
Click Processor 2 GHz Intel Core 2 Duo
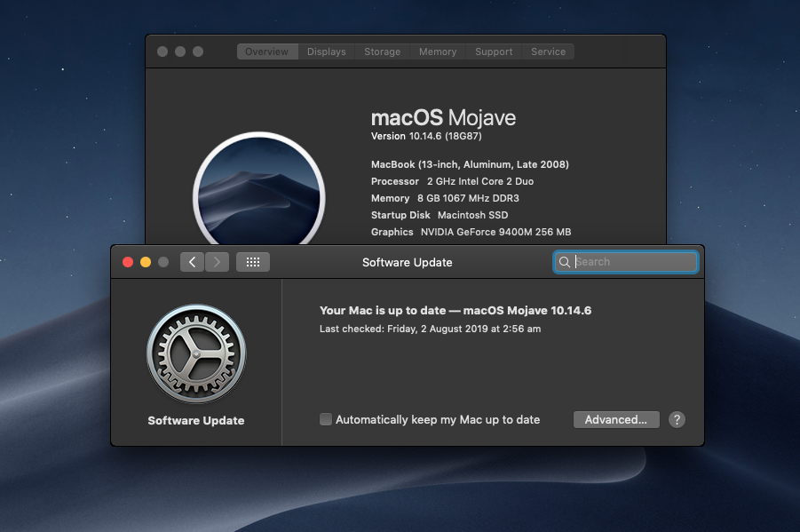(x=452, y=181)
